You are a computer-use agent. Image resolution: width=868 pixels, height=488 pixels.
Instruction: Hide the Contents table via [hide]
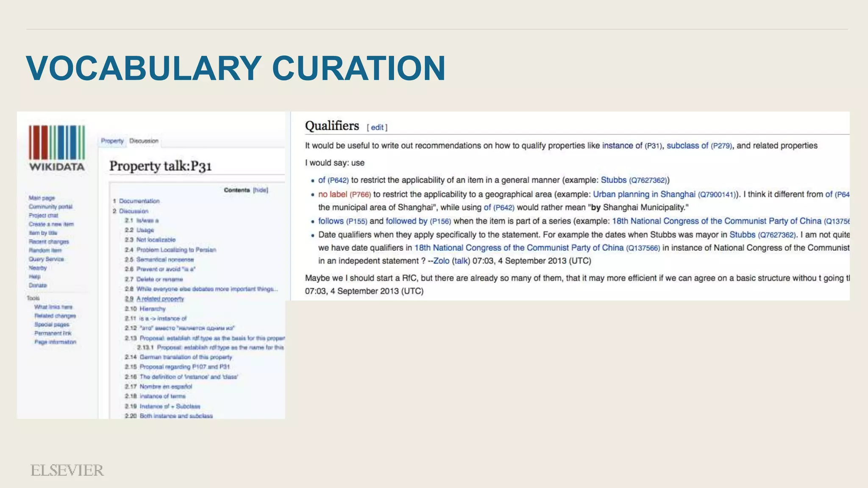pos(261,190)
